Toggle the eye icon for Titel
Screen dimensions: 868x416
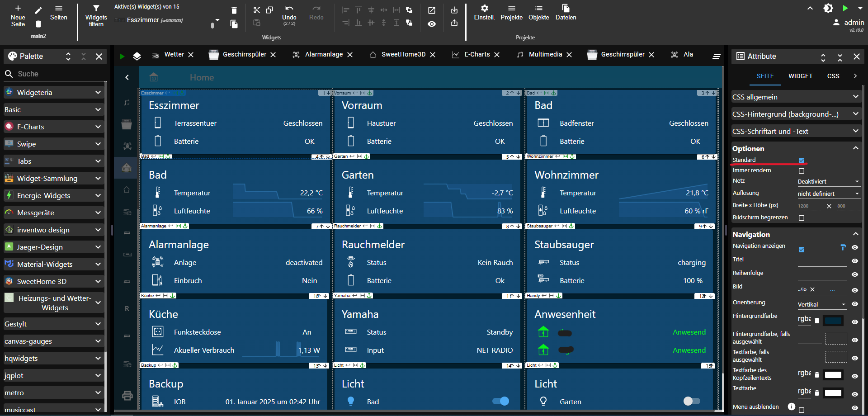click(x=855, y=261)
